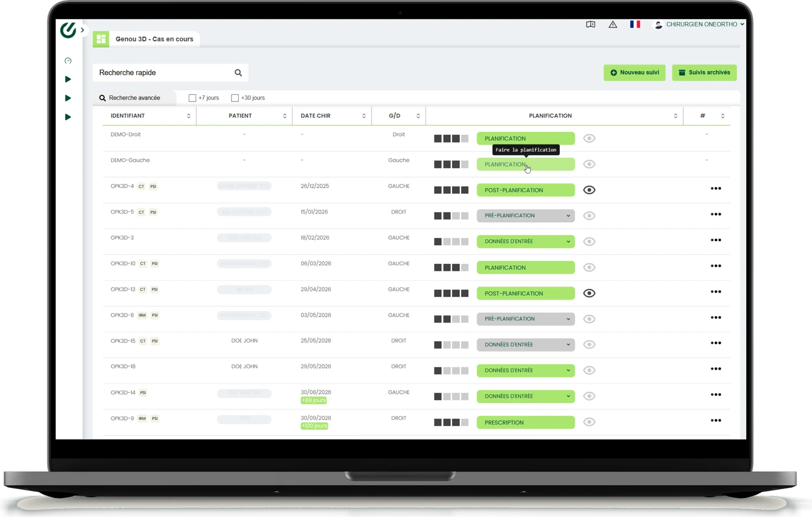Expand the sidebar with the chevron arrow
The image size is (812, 517).
[x=82, y=30]
